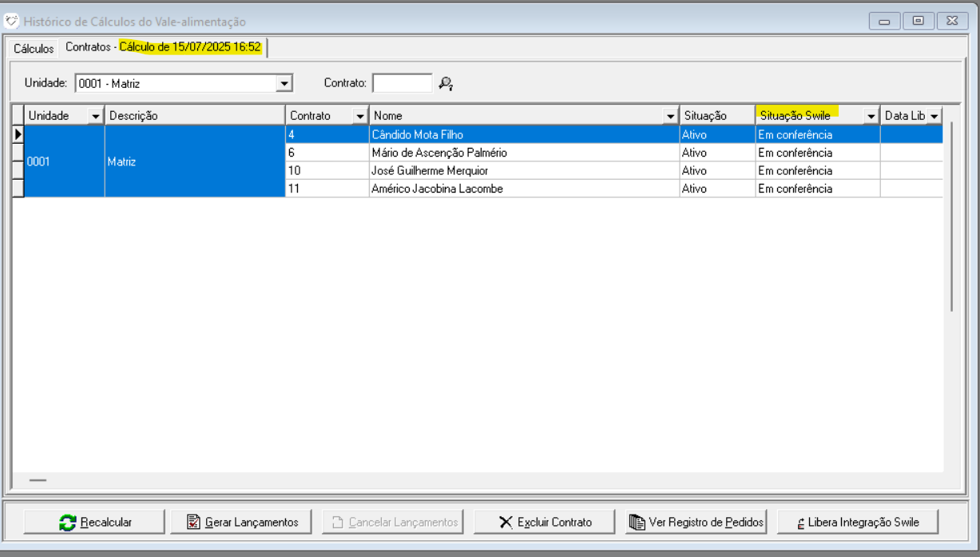This screenshot has height=557, width=980.
Task: Click the current row indicator arrow
Action: (18, 134)
